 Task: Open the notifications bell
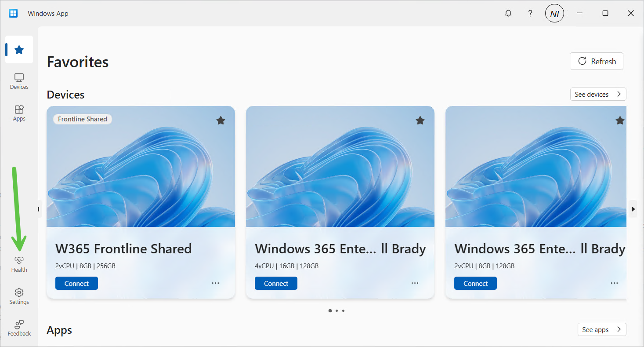click(x=508, y=14)
